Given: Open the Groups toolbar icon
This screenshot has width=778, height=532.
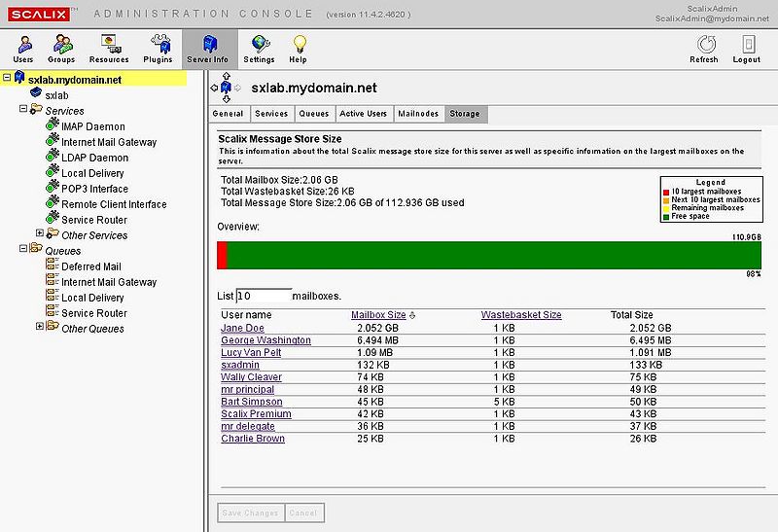Looking at the screenshot, I should tap(62, 47).
